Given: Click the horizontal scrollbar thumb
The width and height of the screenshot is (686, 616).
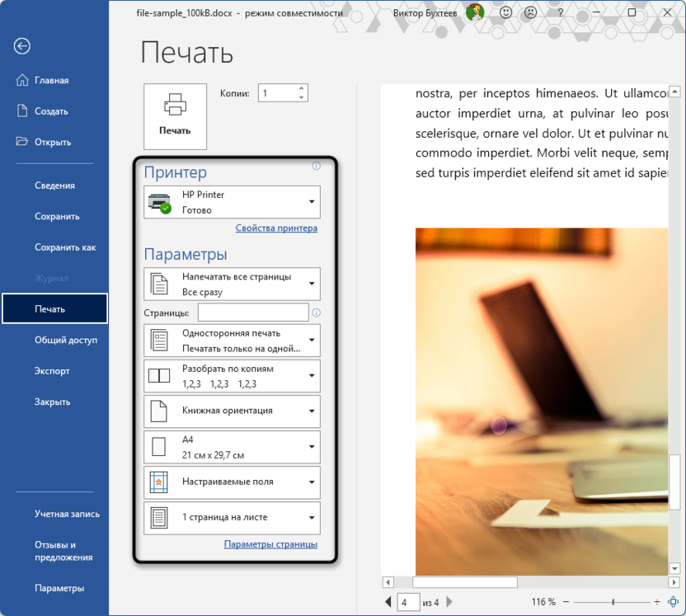Looking at the screenshot, I should pyautogui.click(x=465, y=582).
